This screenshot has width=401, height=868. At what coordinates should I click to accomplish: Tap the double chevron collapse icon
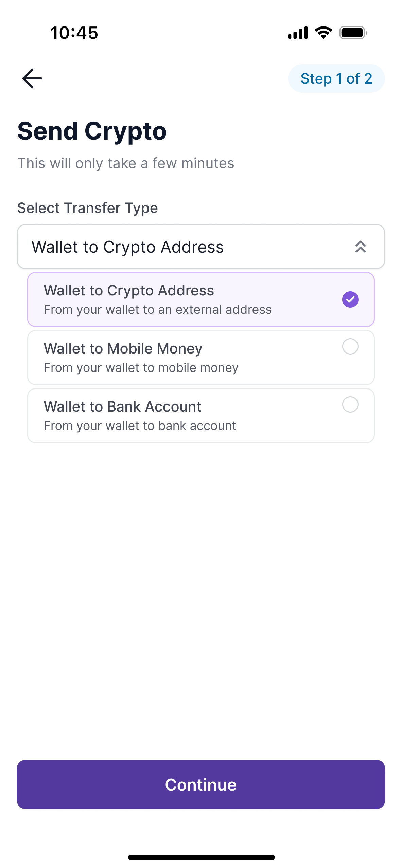[x=360, y=247]
